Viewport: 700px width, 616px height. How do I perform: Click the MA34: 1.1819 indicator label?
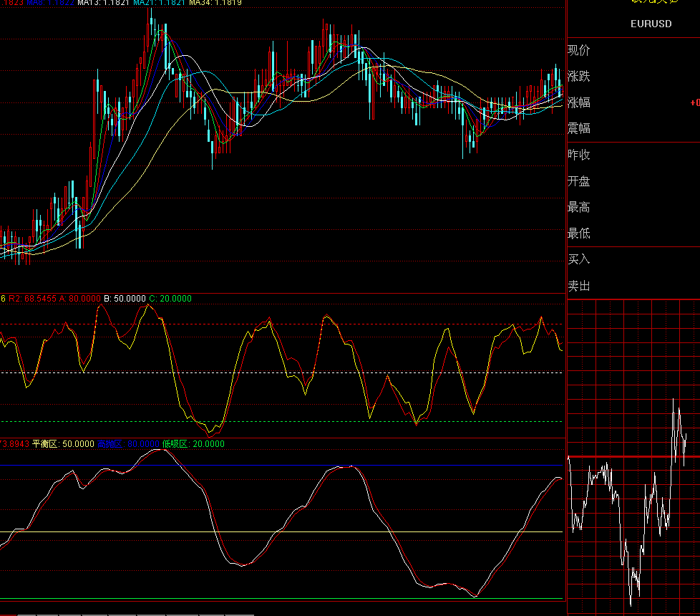[x=215, y=3]
